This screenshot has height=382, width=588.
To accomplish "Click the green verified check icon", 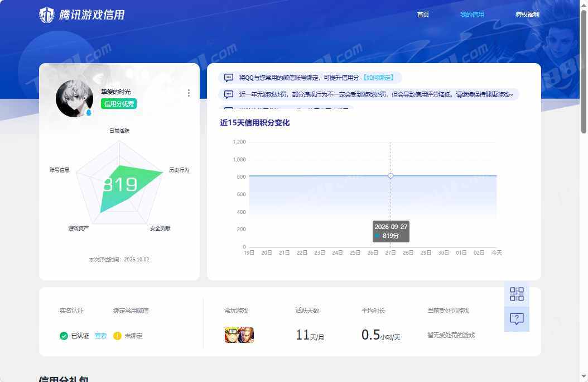I will pos(64,336).
